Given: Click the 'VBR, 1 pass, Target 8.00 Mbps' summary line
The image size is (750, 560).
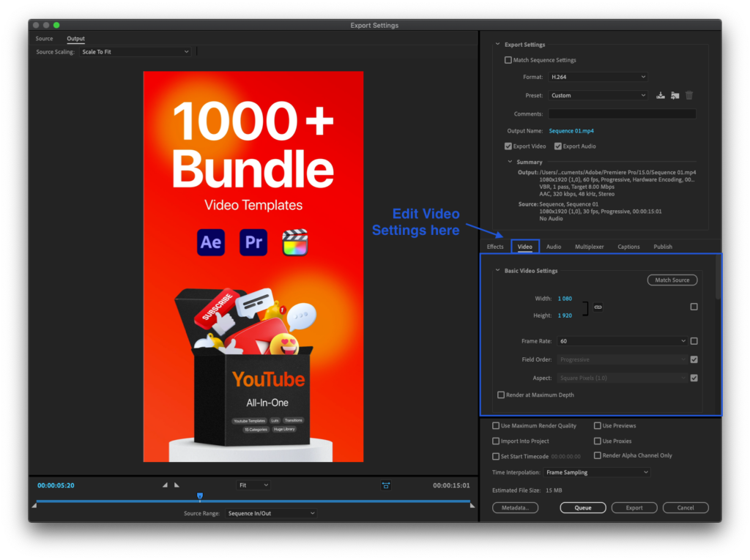Looking at the screenshot, I should point(577,187).
